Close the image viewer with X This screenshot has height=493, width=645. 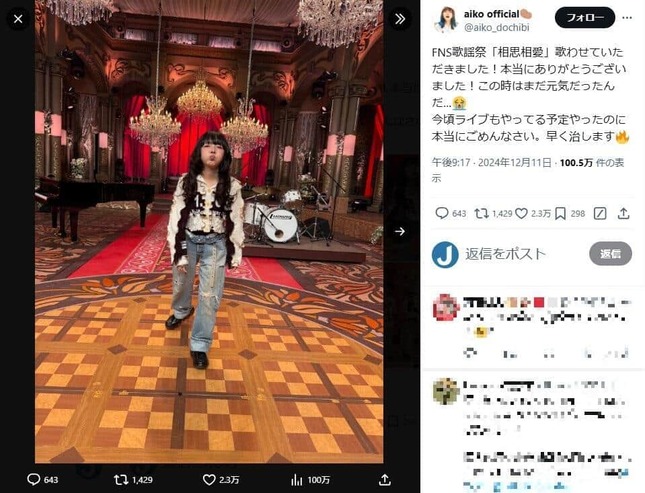tap(18, 19)
